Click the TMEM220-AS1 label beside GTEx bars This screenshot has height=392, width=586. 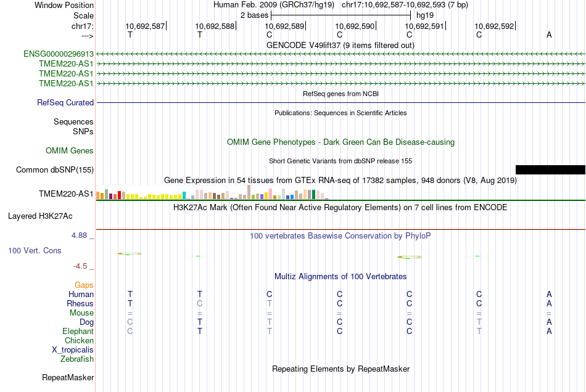66,194
